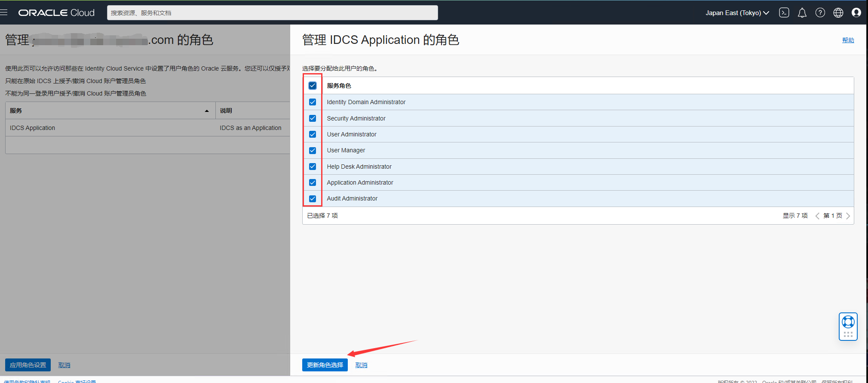This screenshot has width=868, height=383.
Task: Select the IDCS Application service row
Action: [147, 128]
